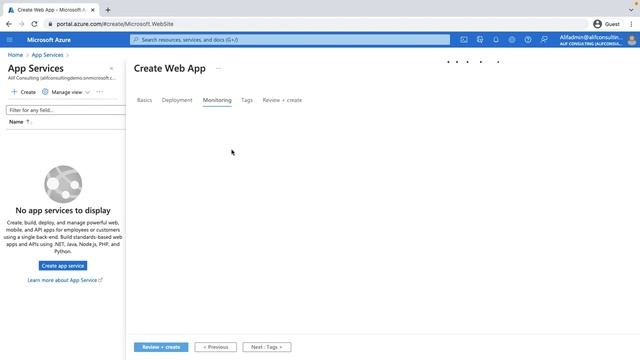
Task: Select the Monitoring tab
Action: tap(217, 100)
